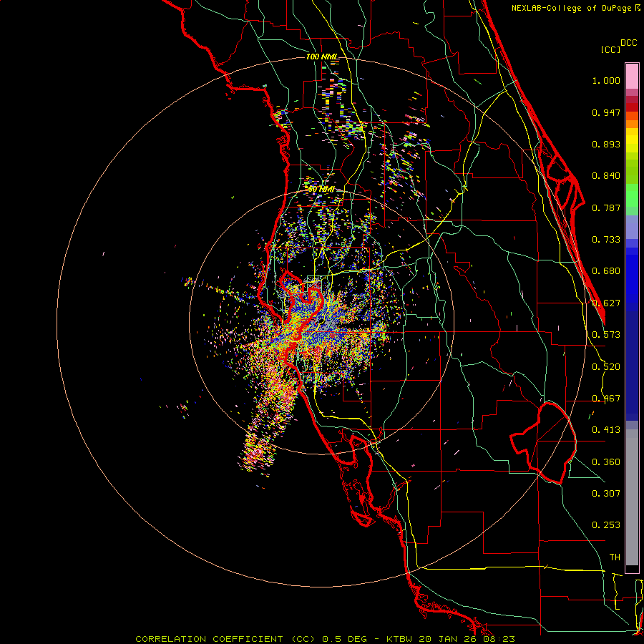Pick the lavender swatch on the color scale

[632, 227]
